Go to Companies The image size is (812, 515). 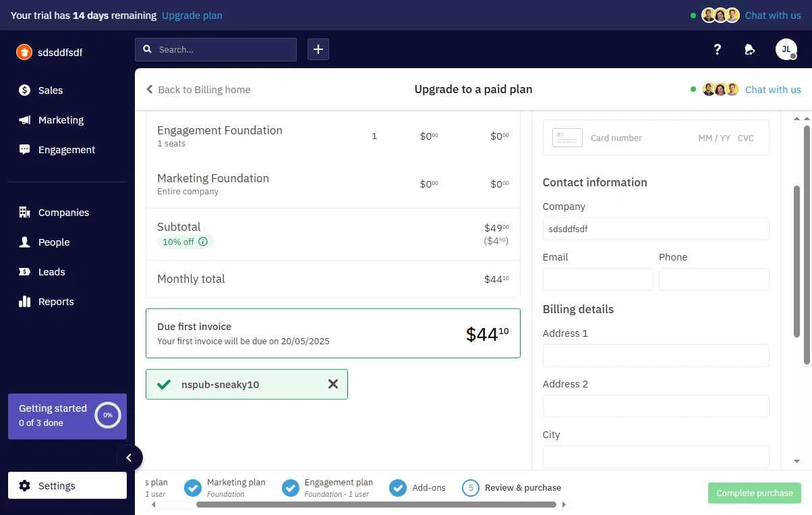point(54,213)
